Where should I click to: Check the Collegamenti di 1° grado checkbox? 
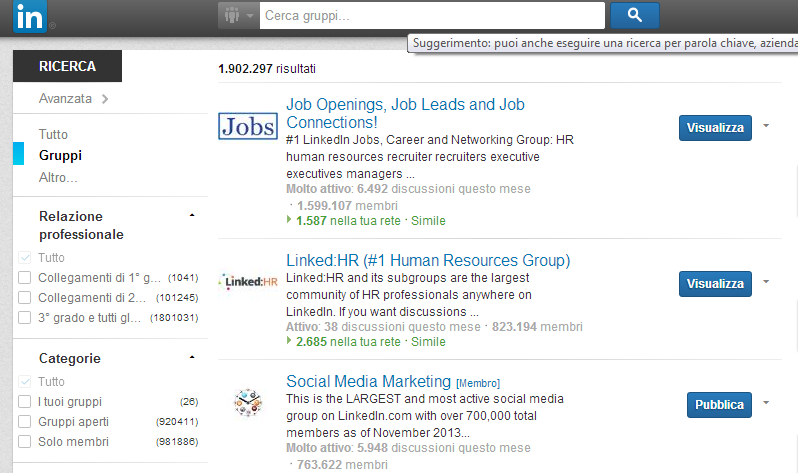click(25, 276)
